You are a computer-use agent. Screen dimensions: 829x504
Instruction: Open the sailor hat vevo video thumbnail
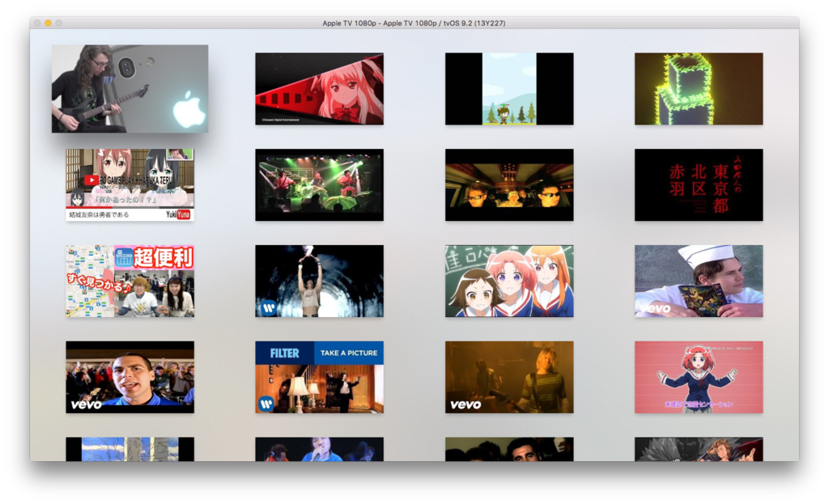pyautogui.click(x=699, y=281)
